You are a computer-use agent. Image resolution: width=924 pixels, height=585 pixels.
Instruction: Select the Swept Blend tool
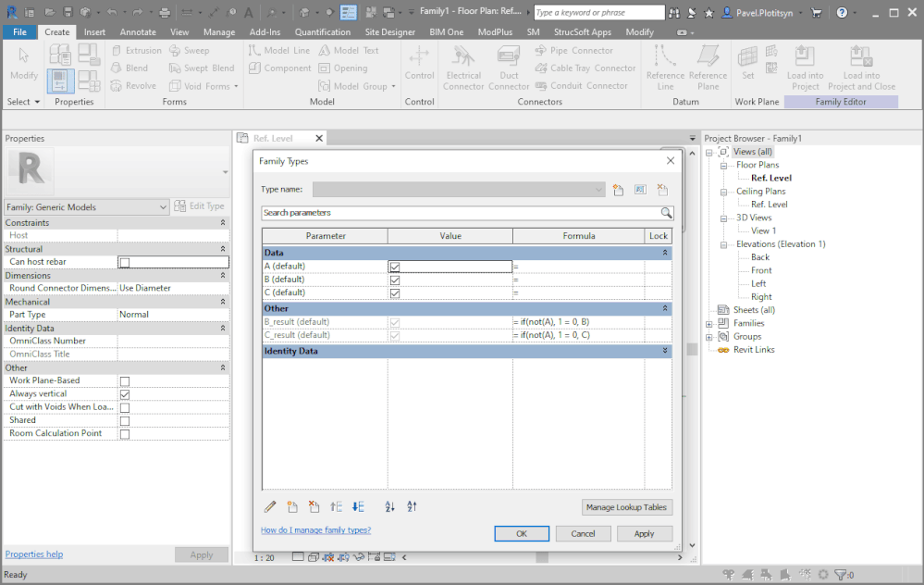[202, 68]
